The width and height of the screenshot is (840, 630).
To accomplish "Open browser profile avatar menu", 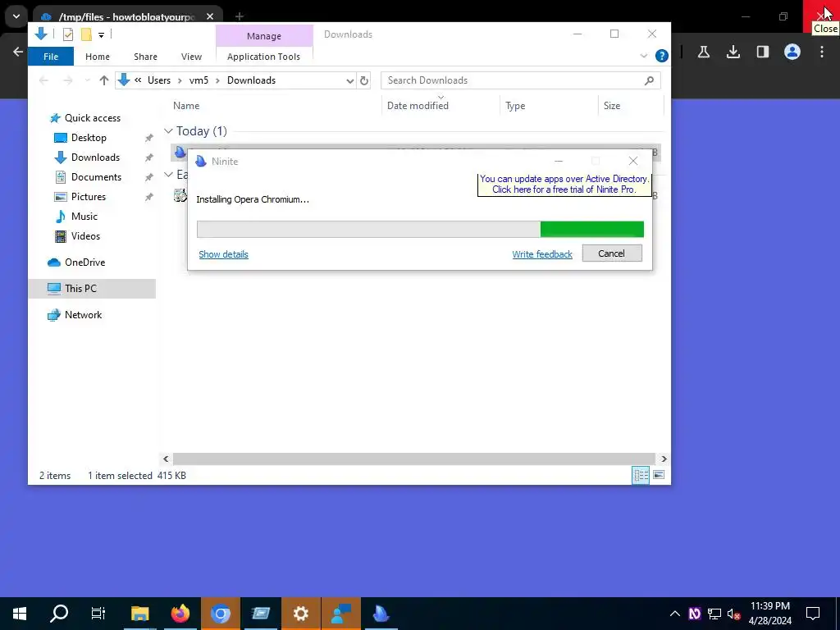I will coord(792,52).
